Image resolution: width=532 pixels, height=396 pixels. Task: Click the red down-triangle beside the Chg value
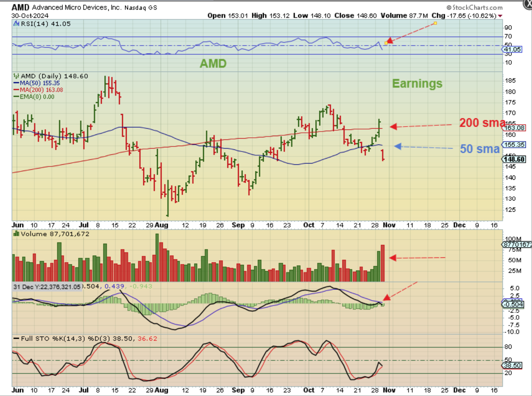(500, 16)
